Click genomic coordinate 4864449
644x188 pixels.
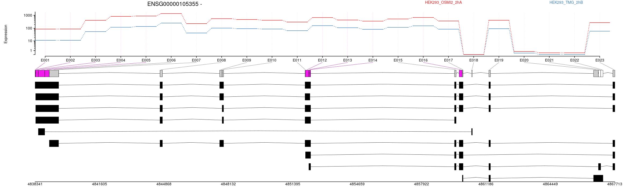[x=550, y=184]
